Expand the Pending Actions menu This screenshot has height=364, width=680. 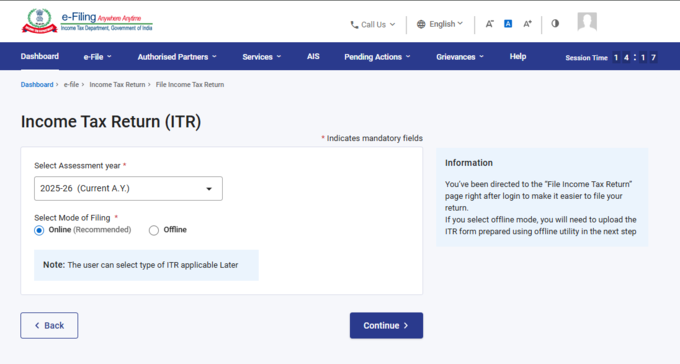click(x=377, y=57)
